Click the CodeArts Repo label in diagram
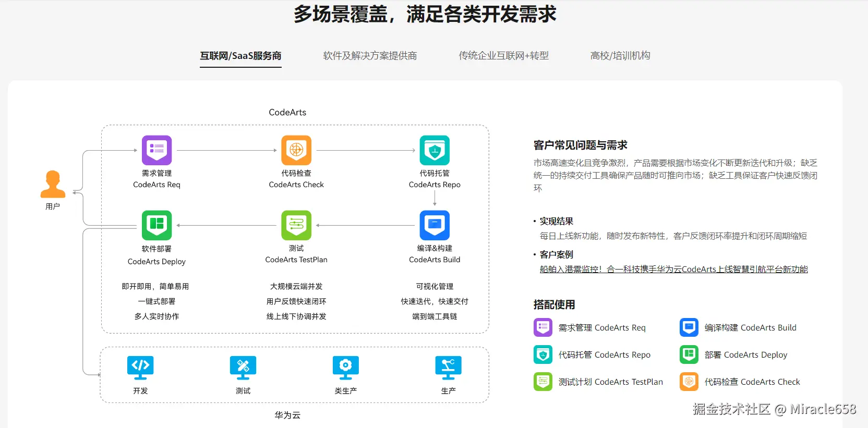 (435, 185)
